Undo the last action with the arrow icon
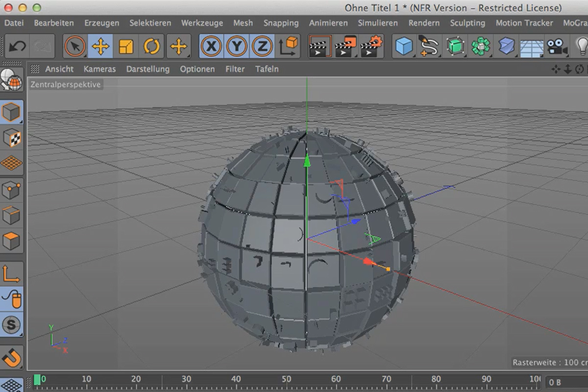 [18, 47]
